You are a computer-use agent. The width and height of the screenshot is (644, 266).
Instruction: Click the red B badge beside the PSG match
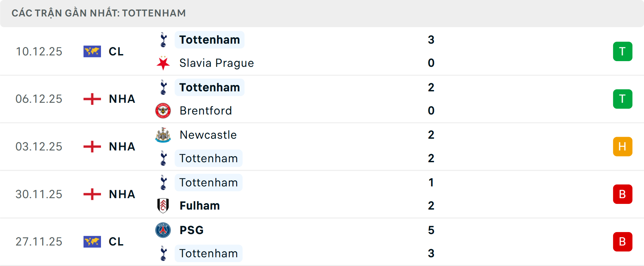pyautogui.click(x=623, y=241)
